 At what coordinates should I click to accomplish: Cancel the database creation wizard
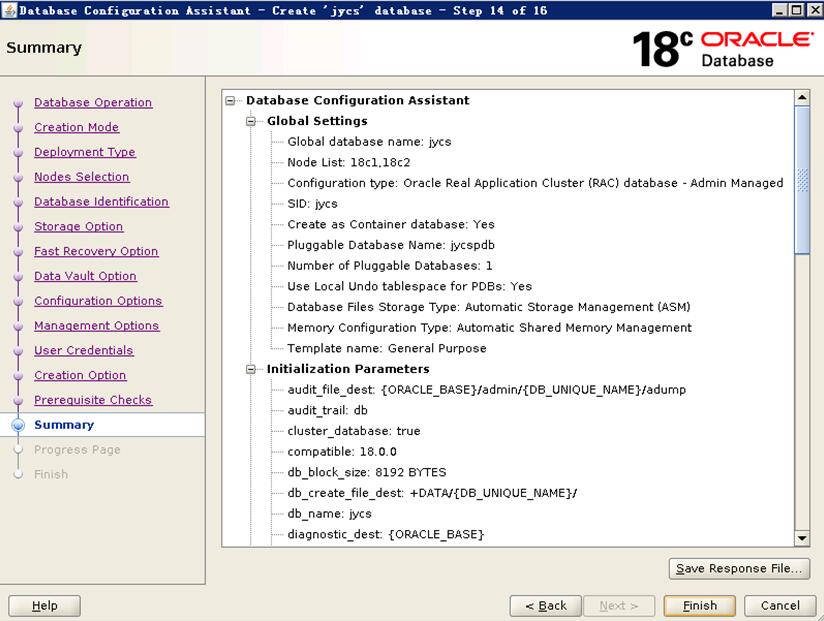pyautogui.click(x=780, y=606)
